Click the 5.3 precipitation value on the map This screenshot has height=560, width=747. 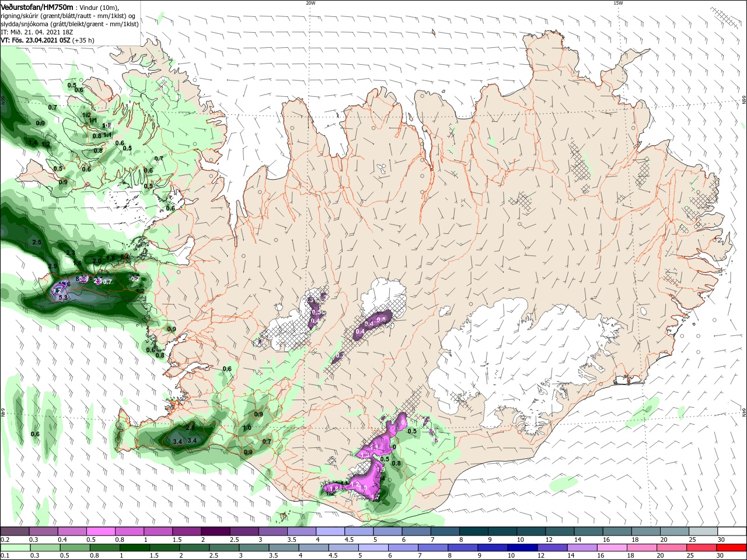pyautogui.click(x=64, y=297)
